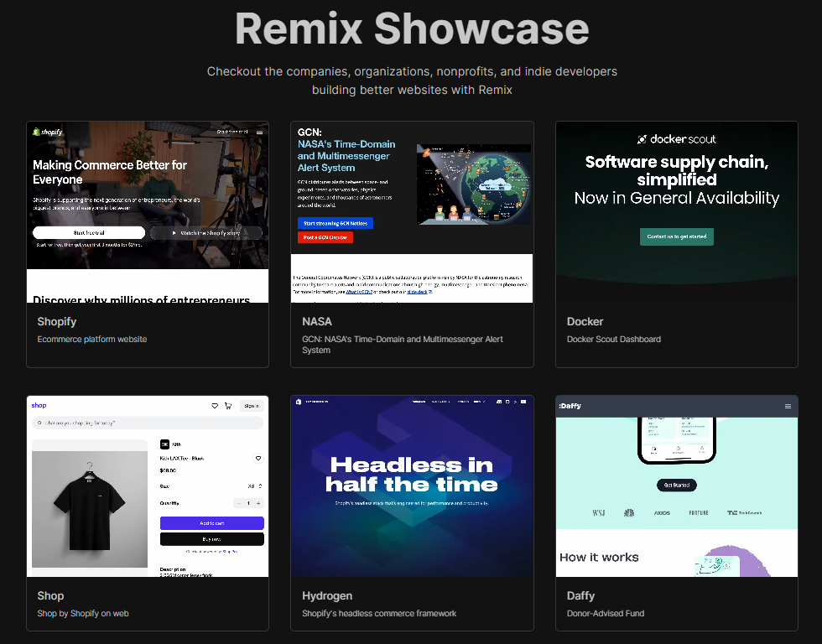Open the cart icon in Shop preview

228,406
